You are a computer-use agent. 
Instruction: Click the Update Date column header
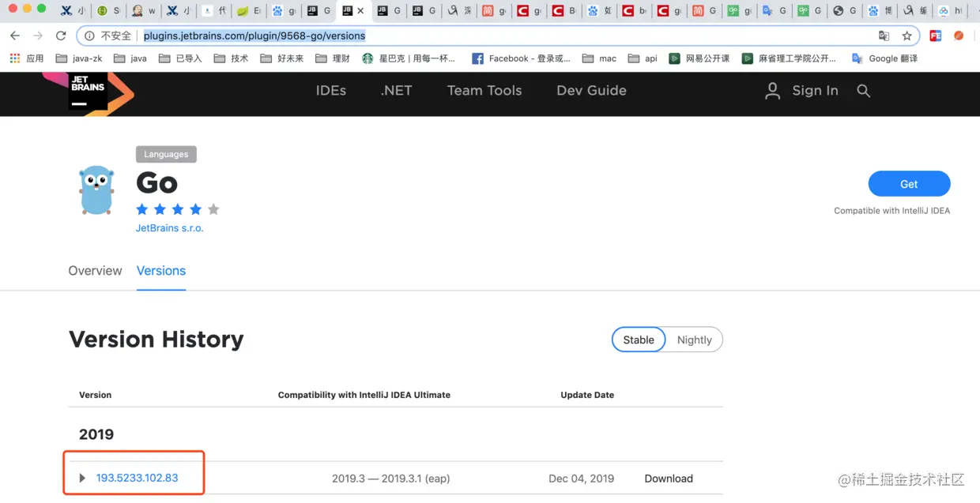(587, 395)
